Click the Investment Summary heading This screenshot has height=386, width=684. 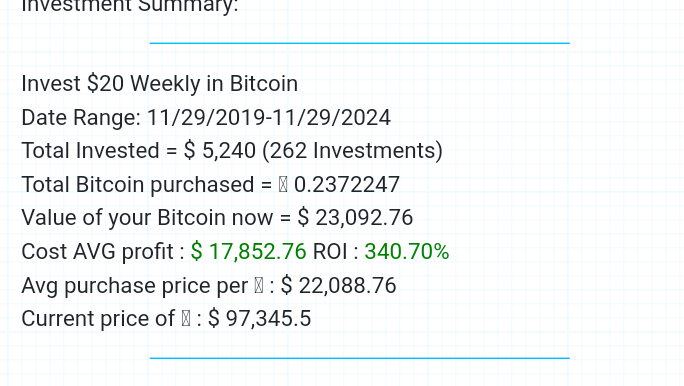click(130, 6)
